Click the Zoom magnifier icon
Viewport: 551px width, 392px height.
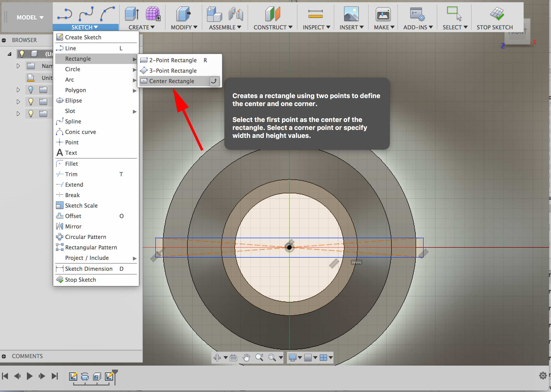coord(259,358)
